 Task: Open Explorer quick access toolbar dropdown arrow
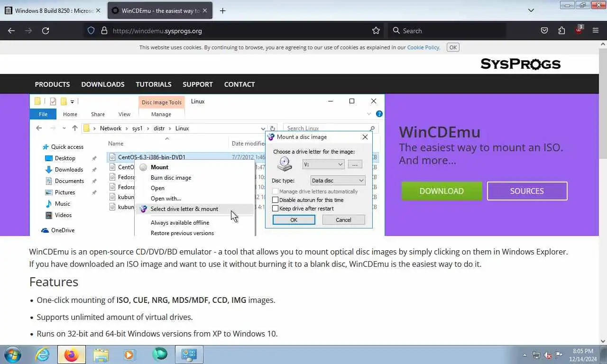pos(72,101)
